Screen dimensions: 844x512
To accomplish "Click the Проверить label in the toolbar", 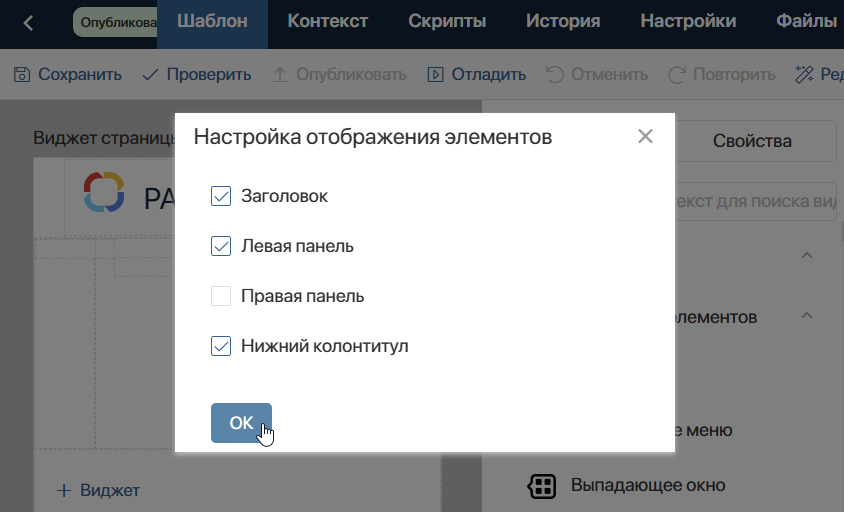I will pos(209,74).
